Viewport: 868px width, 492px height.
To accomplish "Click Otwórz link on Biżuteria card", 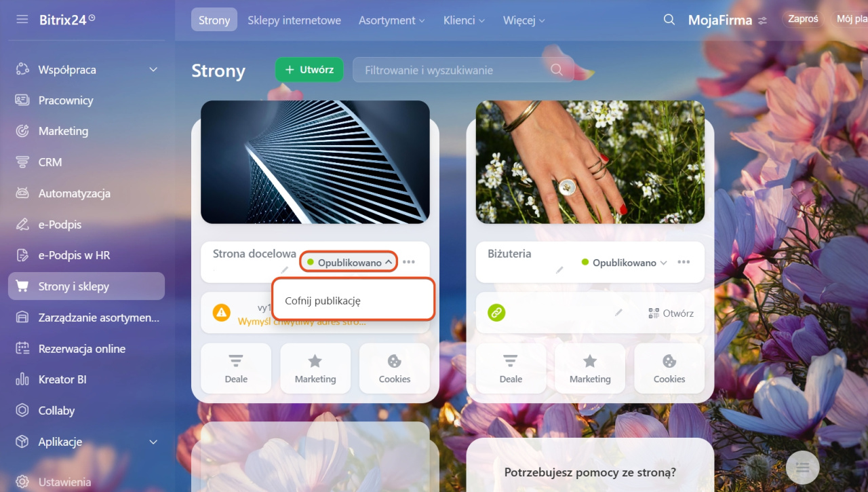I will pyautogui.click(x=671, y=313).
